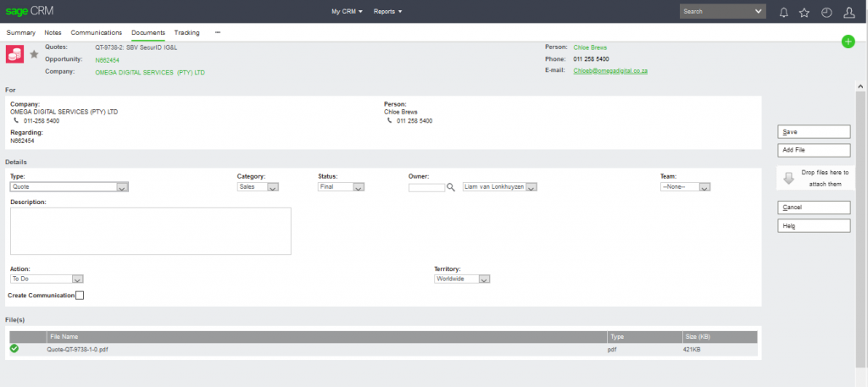
Task: Click inside the Description text area
Action: click(150, 230)
